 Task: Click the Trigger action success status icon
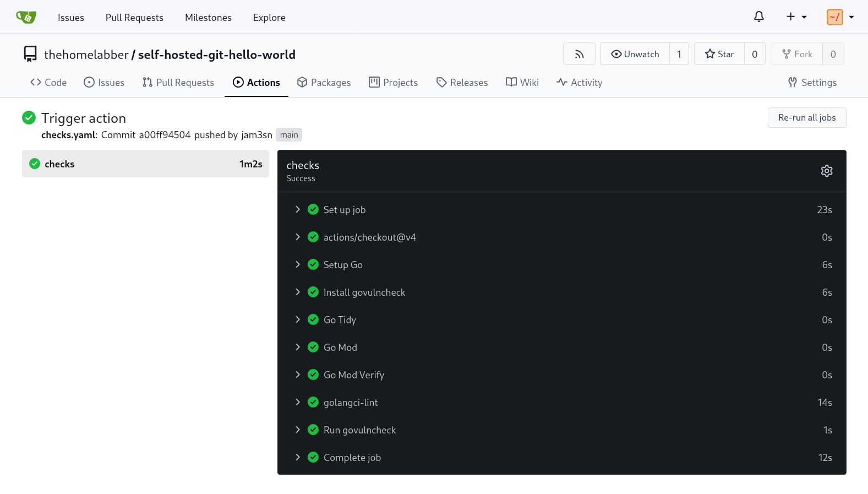pos(29,117)
